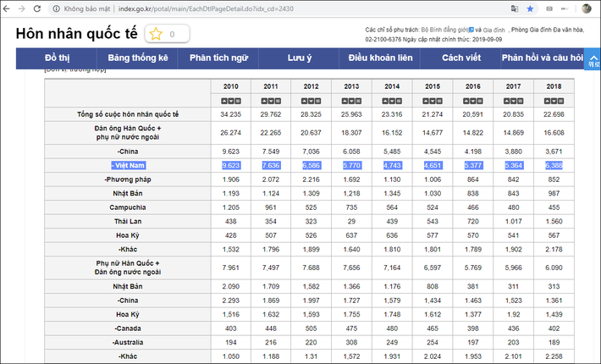The image size is (601, 364).
Task: Open the Bảng thống kê tab
Action: point(138,58)
